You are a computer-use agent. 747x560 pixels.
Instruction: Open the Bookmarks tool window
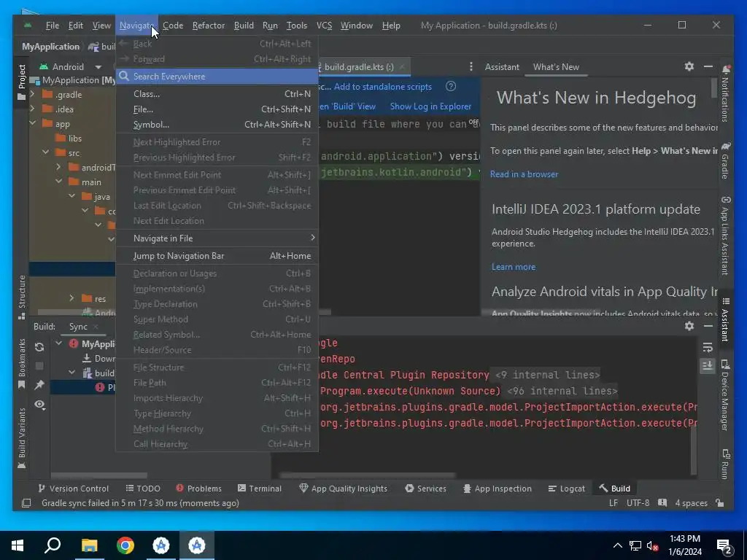(21, 364)
